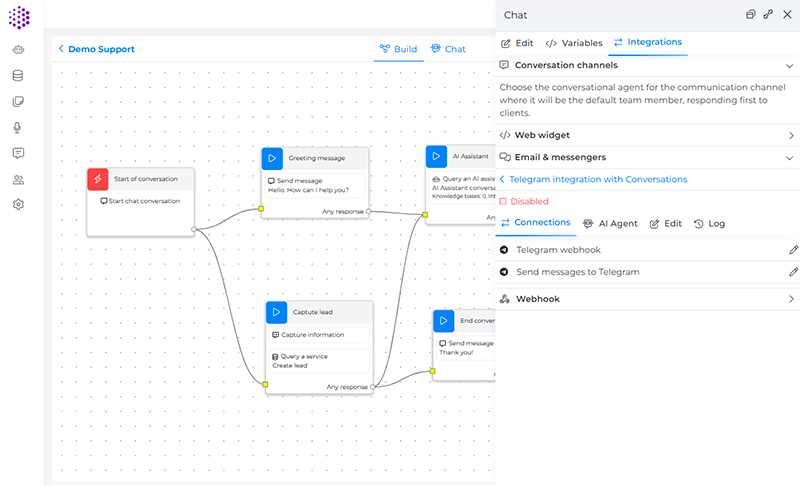The image size is (800, 485).
Task: Open settings gear in left sidebar
Action: 18,205
